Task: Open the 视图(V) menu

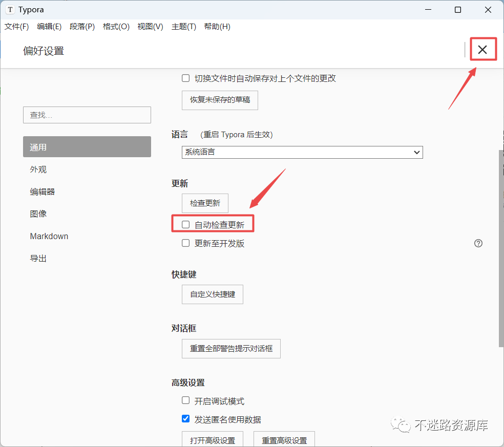Action: coord(150,27)
